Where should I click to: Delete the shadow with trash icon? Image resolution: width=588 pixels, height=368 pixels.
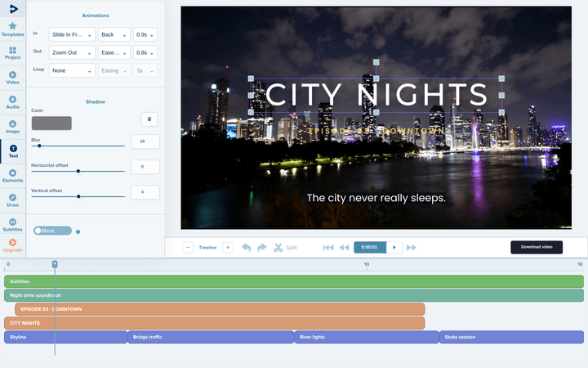tap(149, 119)
